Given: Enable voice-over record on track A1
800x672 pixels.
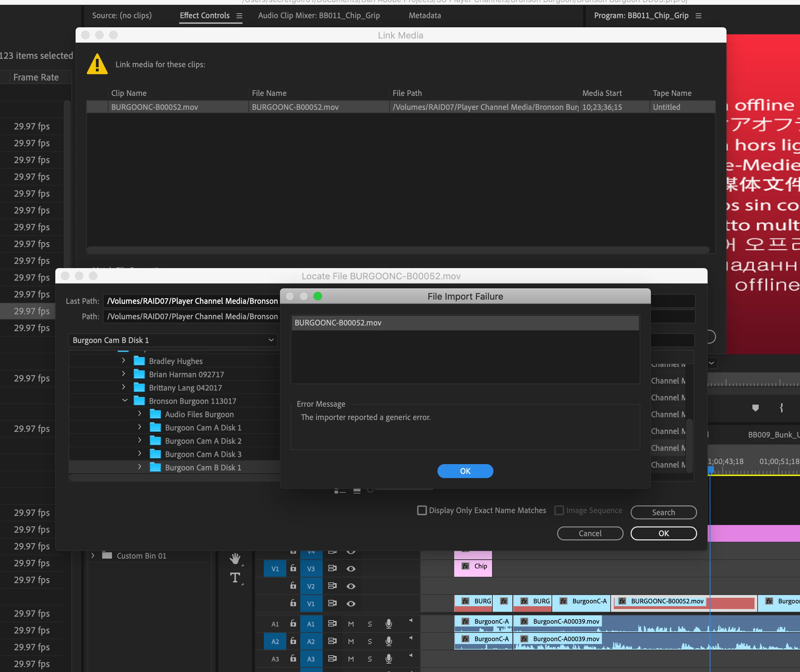Looking at the screenshot, I should point(388,624).
